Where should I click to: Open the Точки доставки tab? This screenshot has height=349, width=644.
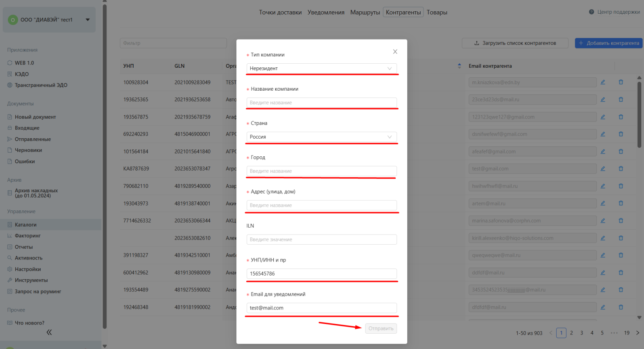point(280,12)
